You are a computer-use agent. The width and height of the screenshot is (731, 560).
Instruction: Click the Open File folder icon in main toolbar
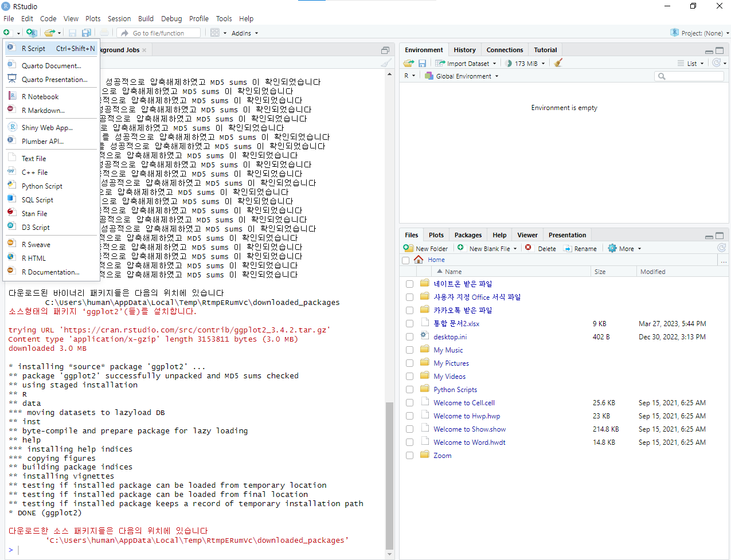click(x=49, y=33)
